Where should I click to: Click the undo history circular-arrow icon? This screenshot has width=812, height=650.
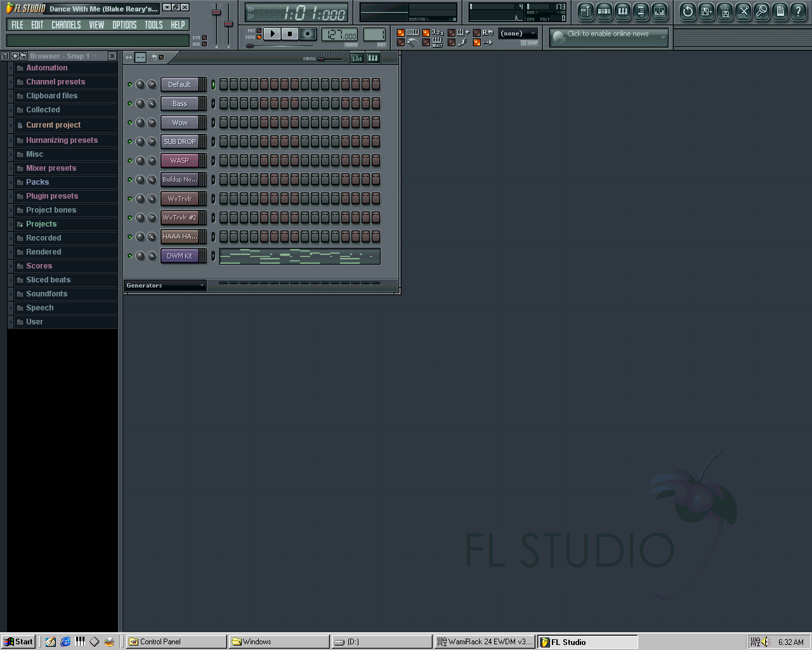(x=688, y=11)
